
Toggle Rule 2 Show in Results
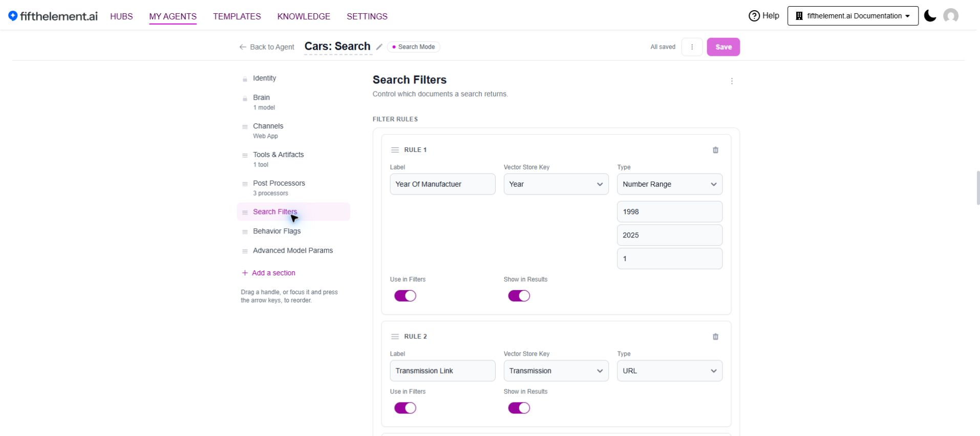(x=519, y=408)
